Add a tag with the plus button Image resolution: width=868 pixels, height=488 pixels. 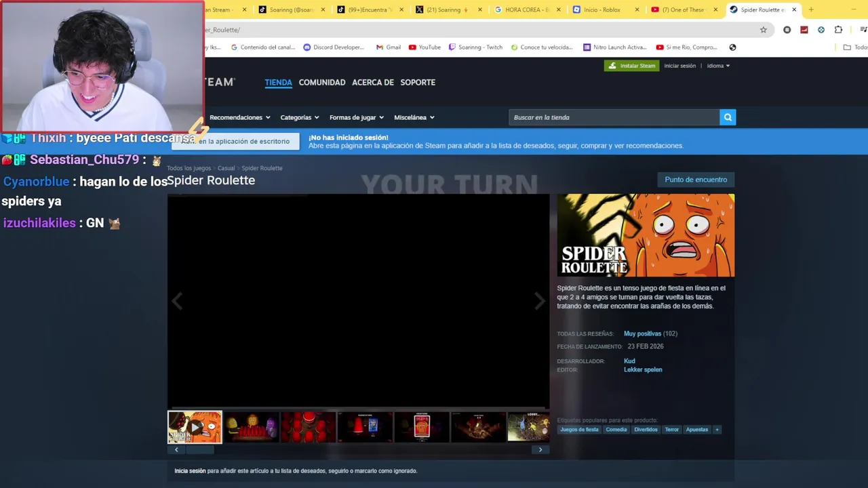[717, 429]
